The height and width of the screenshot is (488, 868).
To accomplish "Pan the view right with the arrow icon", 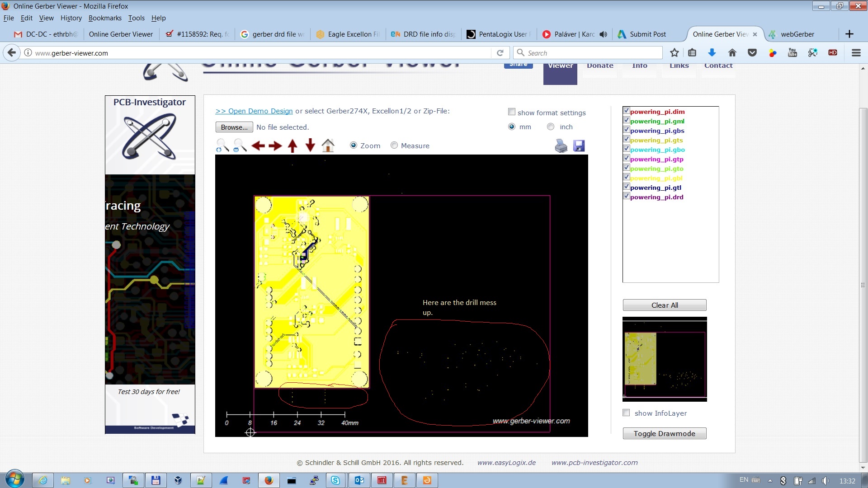I will click(x=275, y=145).
